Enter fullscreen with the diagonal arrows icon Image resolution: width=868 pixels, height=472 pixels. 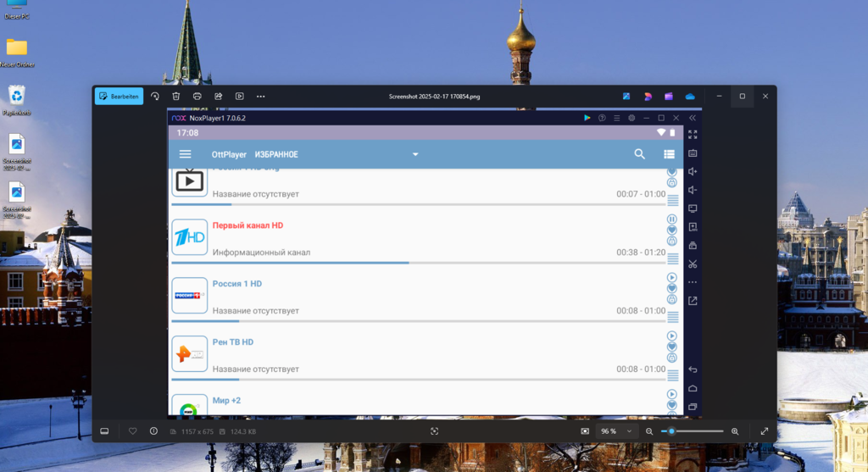(x=765, y=431)
